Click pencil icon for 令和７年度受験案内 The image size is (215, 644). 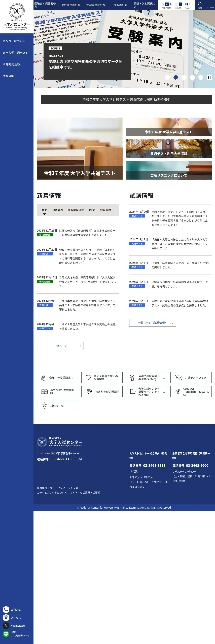43,378
